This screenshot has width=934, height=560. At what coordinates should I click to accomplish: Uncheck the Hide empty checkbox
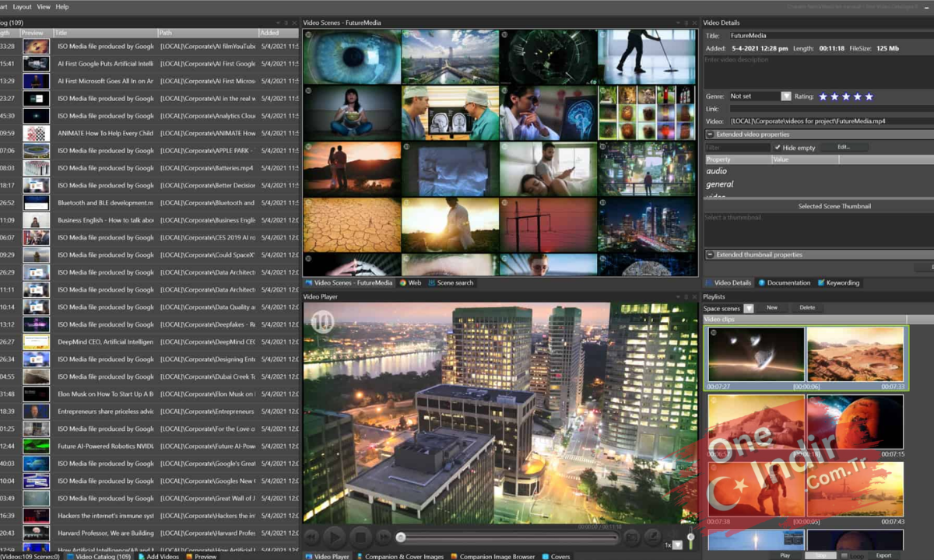click(x=777, y=147)
